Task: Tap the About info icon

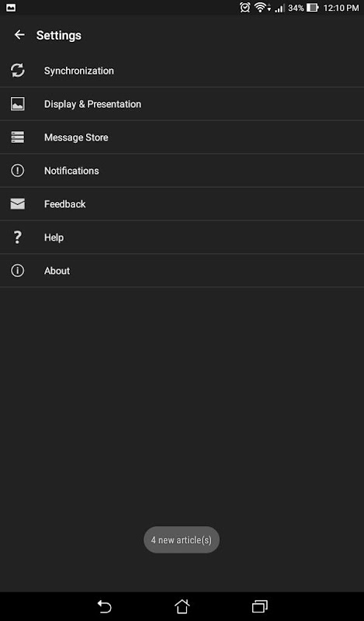Action: (x=17, y=270)
